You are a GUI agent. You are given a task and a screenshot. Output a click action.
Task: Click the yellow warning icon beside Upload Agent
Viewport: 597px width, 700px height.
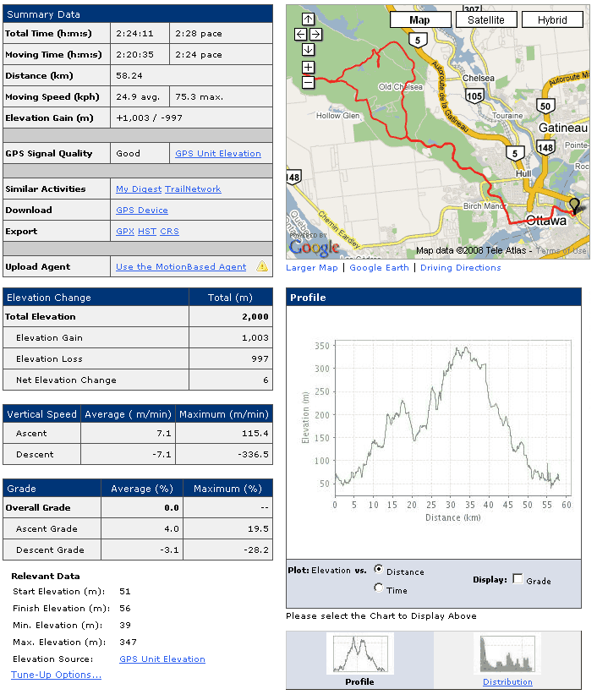[x=262, y=266]
